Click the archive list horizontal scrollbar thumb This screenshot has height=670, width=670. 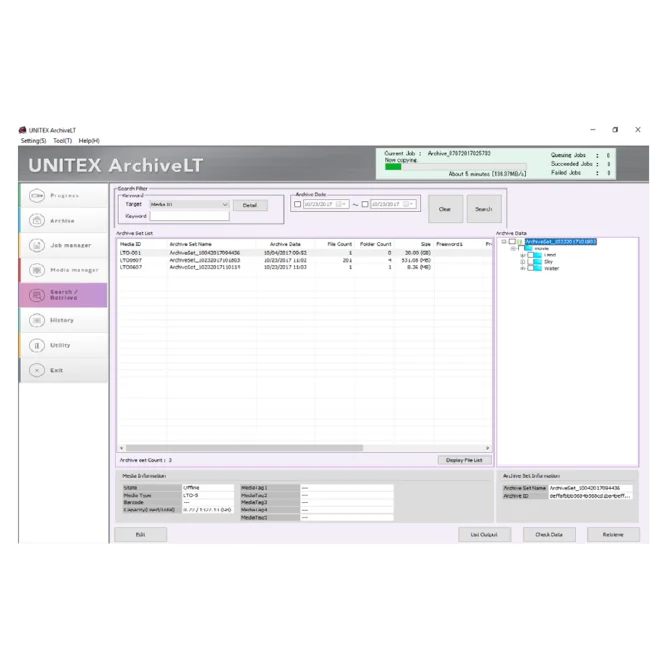tap(244, 448)
